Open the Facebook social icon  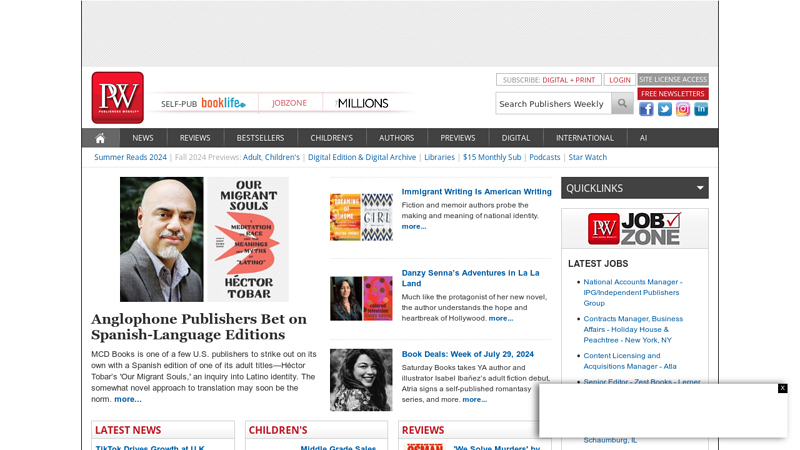pyautogui.click(x=646, y=109)
